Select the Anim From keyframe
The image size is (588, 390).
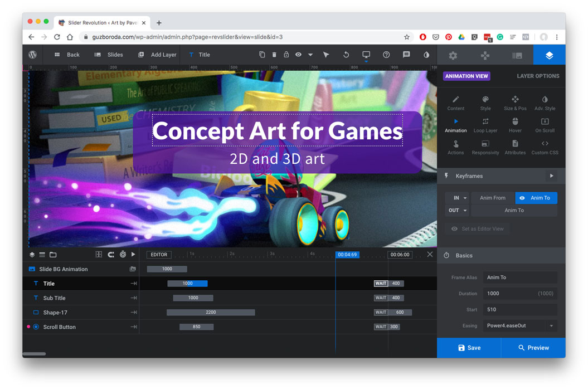(492, 198)
